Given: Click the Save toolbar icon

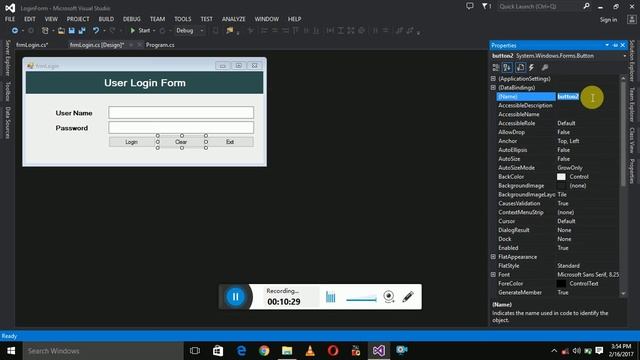Looking at the screenshot, I should (x=71, y=31).
